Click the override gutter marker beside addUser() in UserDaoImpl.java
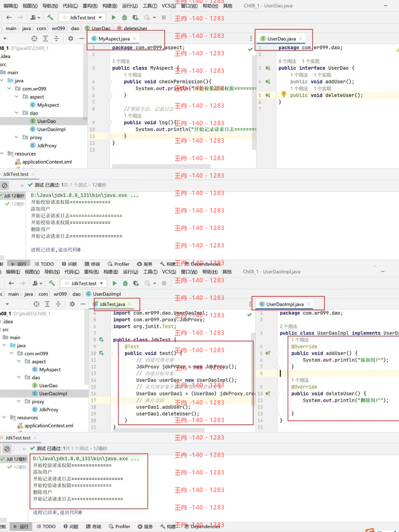Viewport: 399px width, 532px height. click(x=268, y=353)
